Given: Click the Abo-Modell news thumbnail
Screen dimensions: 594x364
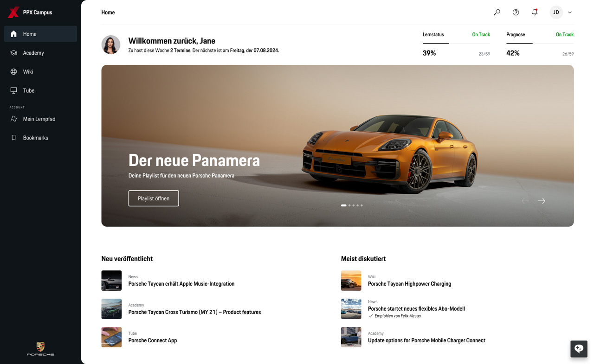Looking at the screenshot, I should coord(351,309).
